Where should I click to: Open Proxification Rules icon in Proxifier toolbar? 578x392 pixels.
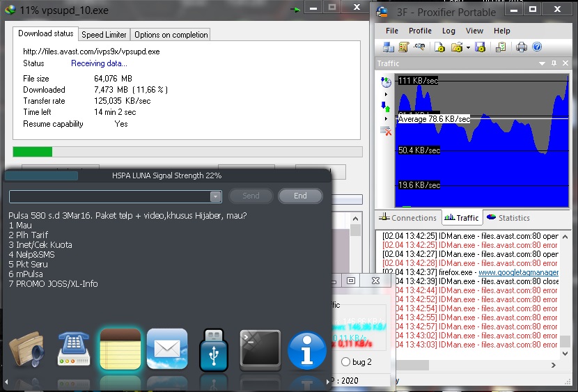pos(404,47)
